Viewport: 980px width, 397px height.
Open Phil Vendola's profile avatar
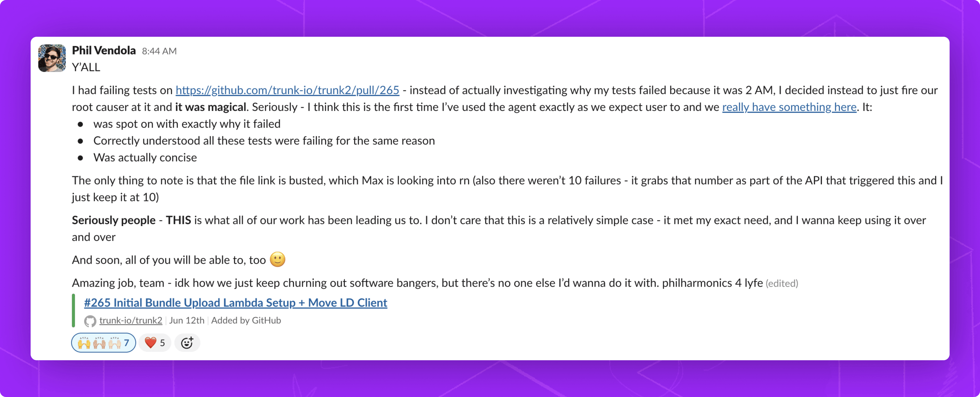tap(52, 58)
